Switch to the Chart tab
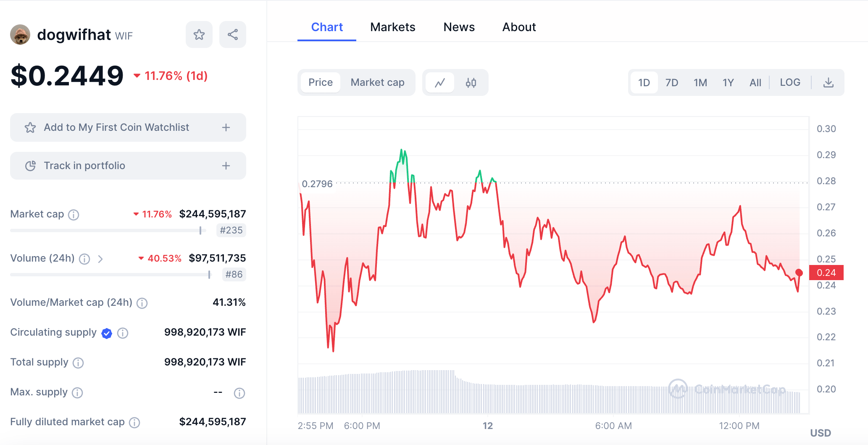The height and width of the screenshot is (445, 868). (327, 27)
